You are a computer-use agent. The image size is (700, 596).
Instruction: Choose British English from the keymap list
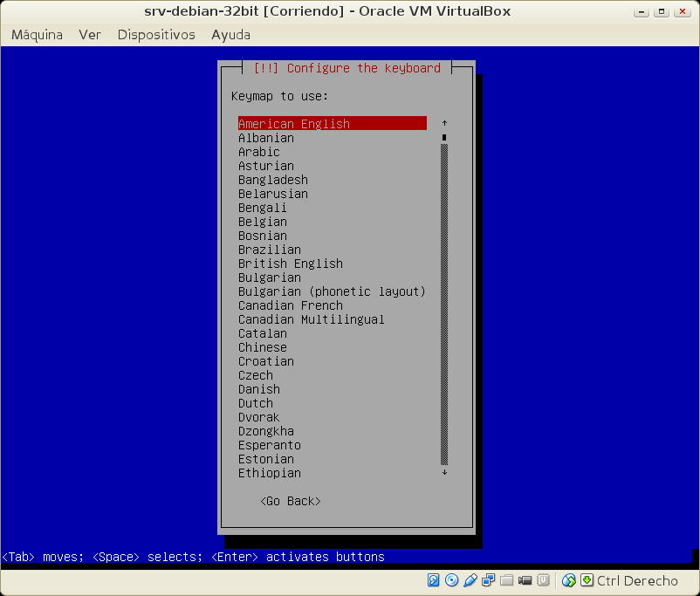click(x=291, y=264)
